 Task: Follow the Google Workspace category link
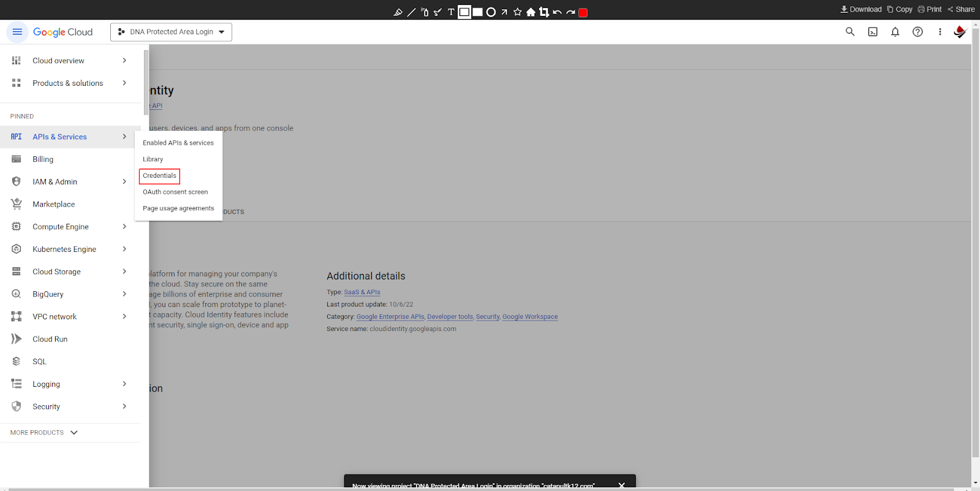pos(530,317)
